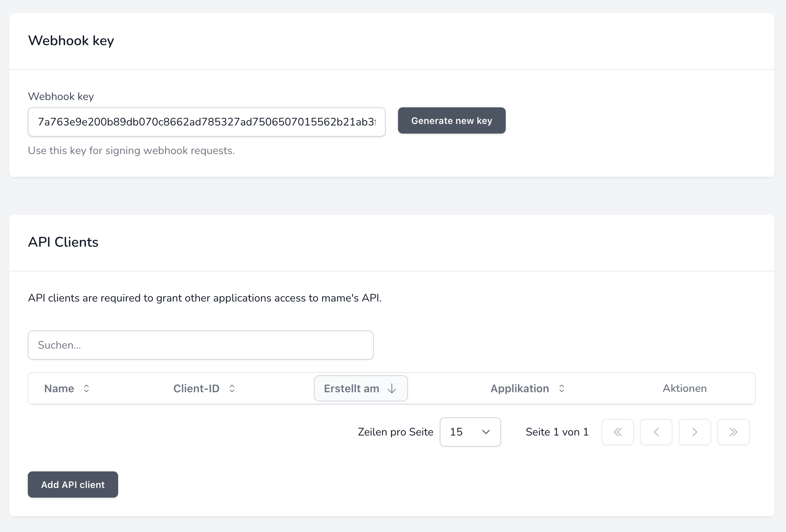Click the Erstellt am down-arrow icon
Screen dimensions: 786x532
tap(392, 388)
